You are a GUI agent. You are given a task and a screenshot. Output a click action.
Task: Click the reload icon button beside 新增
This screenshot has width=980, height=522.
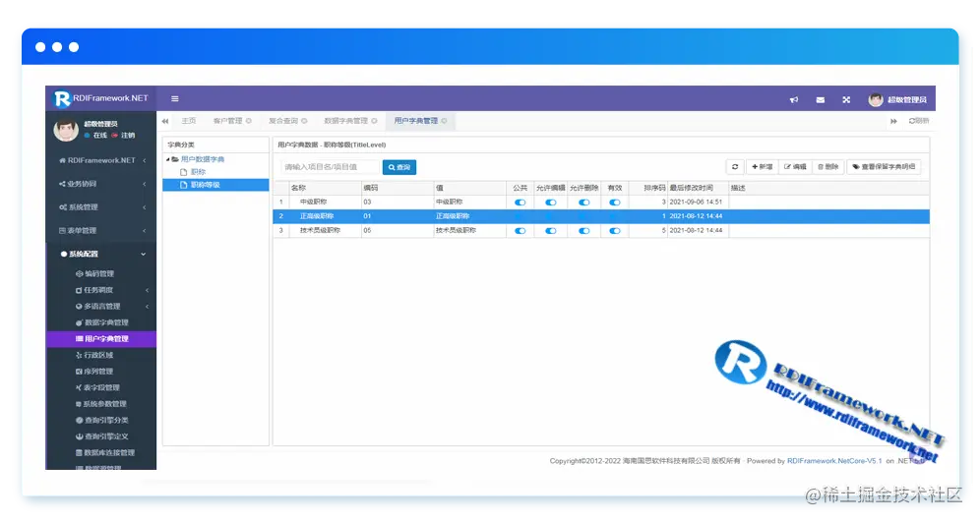click(735, 167)
